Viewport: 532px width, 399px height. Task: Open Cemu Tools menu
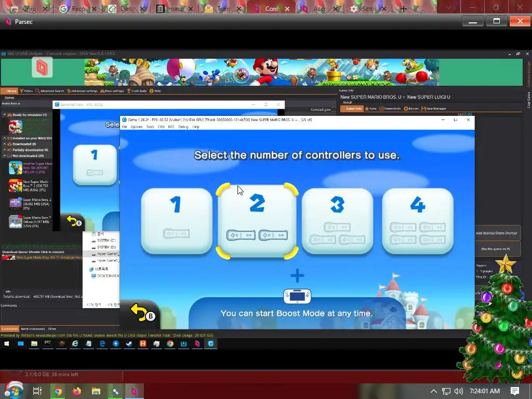(x=150, y=127)
